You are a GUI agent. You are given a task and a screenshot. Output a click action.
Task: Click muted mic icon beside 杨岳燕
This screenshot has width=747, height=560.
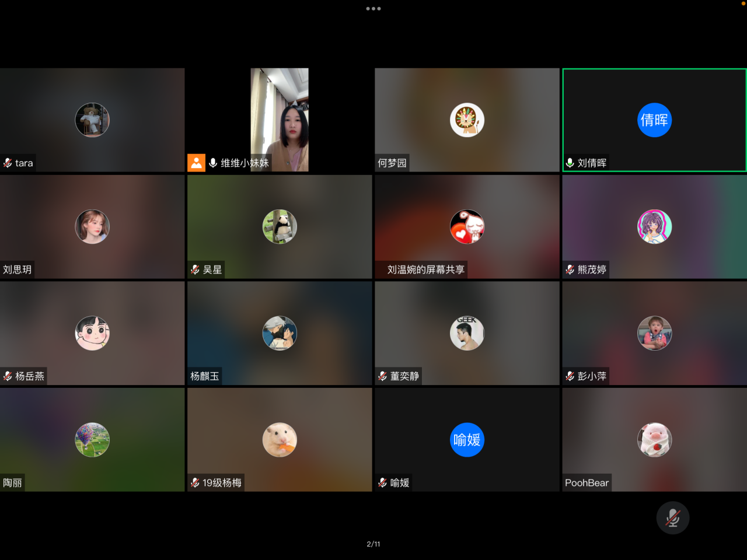point(8,376)
